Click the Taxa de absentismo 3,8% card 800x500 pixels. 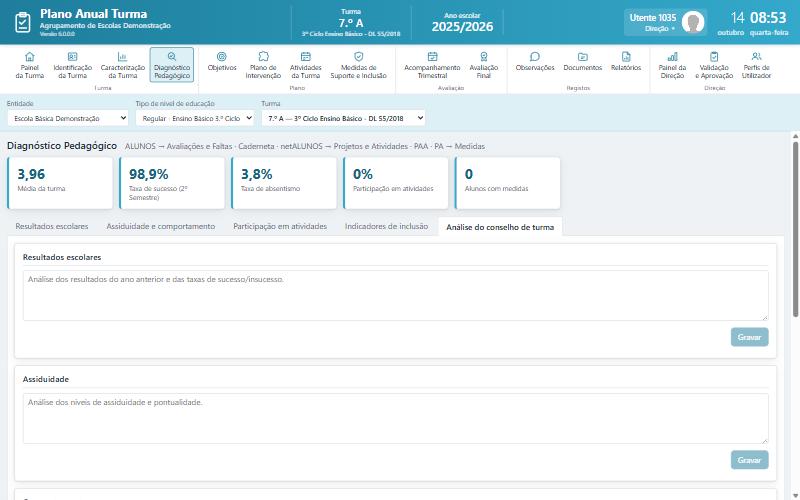[x=284, y=183]
